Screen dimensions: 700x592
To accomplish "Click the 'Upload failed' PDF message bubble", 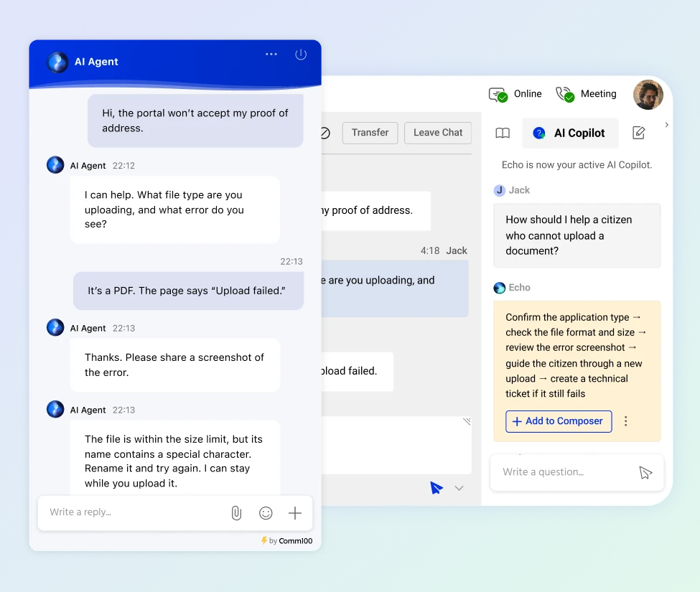I will pyautogui.click(x=188, y=291).
